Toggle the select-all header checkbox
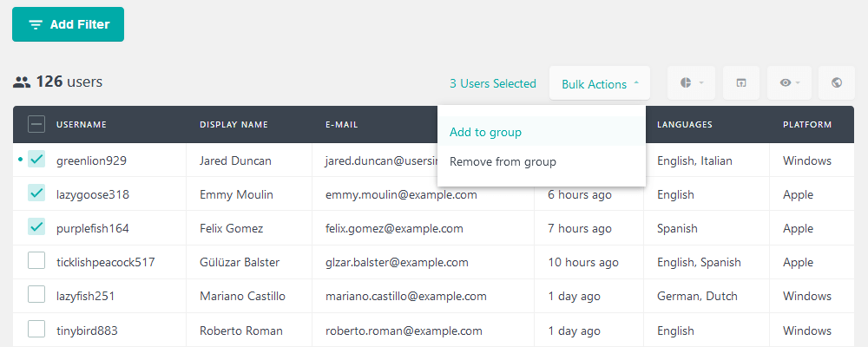Viewport: 868px width, 347px height. (36, 125)
